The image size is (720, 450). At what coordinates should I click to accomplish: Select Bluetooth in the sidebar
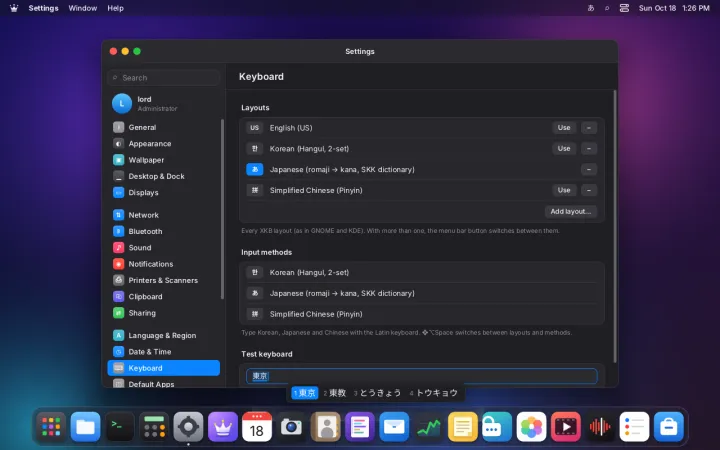pos(163,231)
